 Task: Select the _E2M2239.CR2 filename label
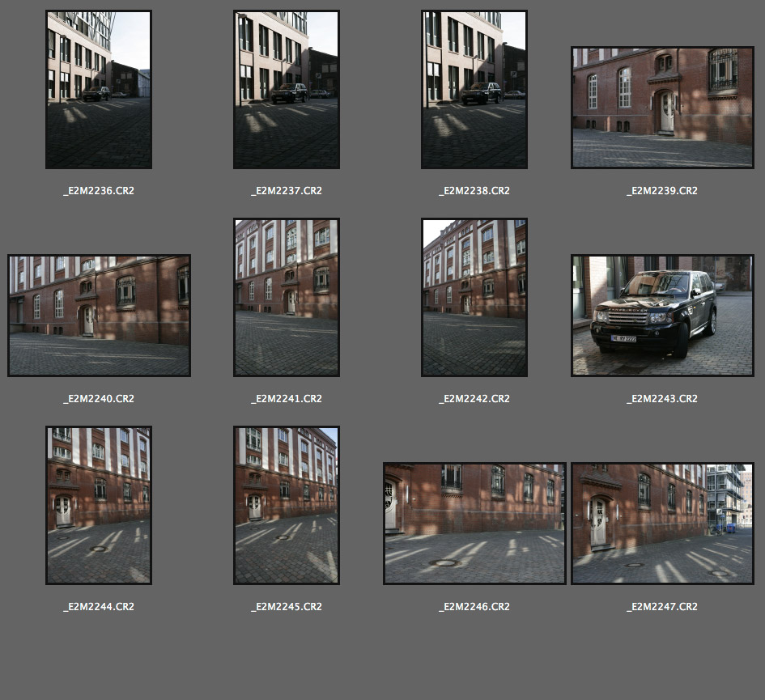(662, 191)
